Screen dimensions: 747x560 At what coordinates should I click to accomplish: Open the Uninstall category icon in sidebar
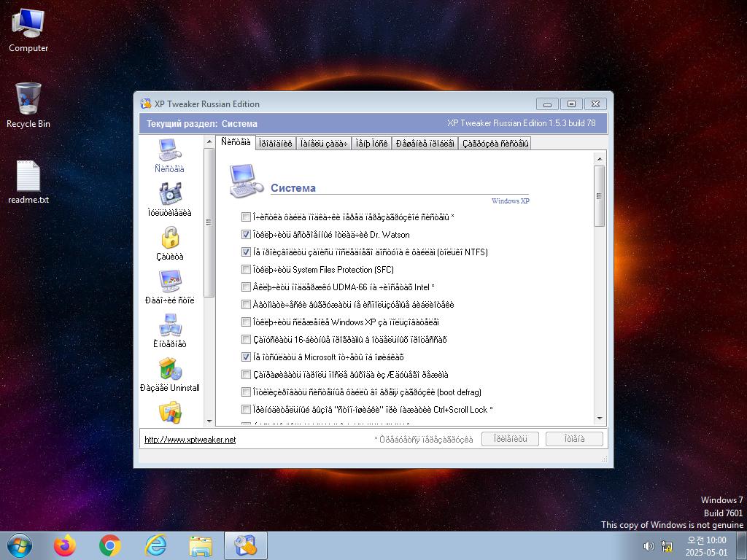click(169, 374)
